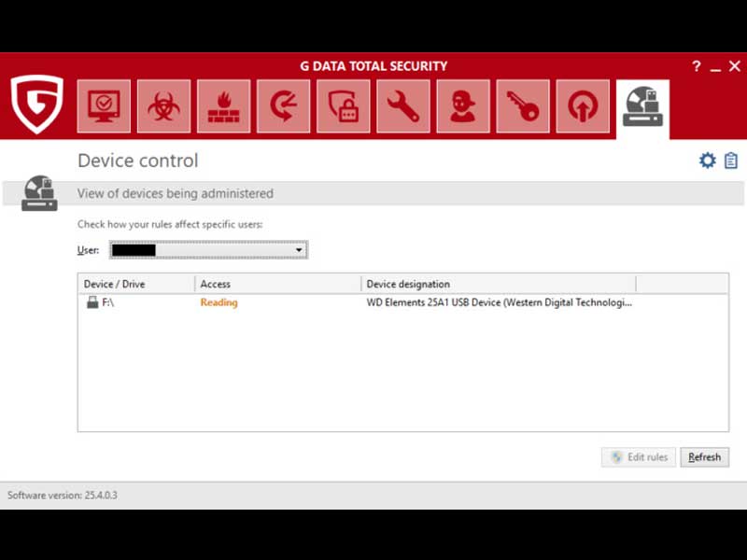Click the G DATA shield logo
The height and width of the screenshot is (560, 747).
(x=37, y=105)
